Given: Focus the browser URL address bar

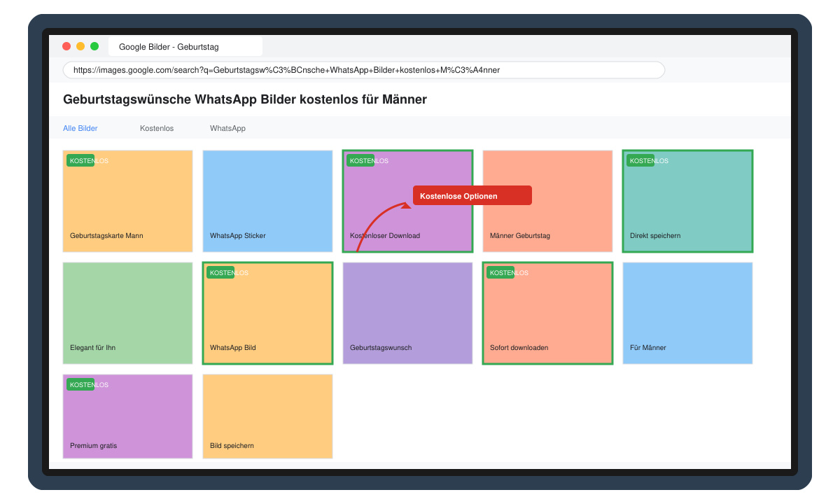Looking at the screenshot, I should pos(364,70).
